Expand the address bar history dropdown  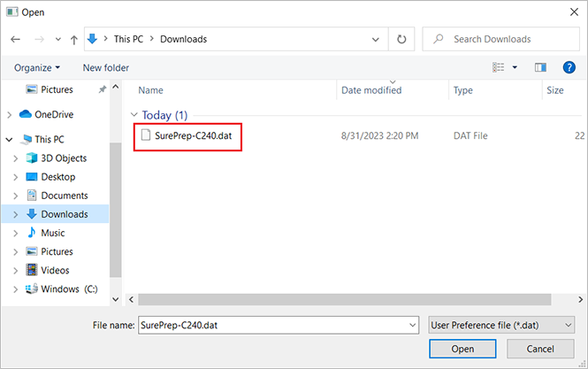tap(376, 40)
